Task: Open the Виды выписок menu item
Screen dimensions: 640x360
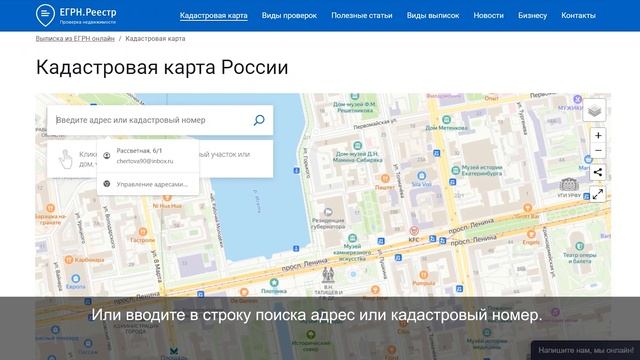Action: click(x=433, y=16)
